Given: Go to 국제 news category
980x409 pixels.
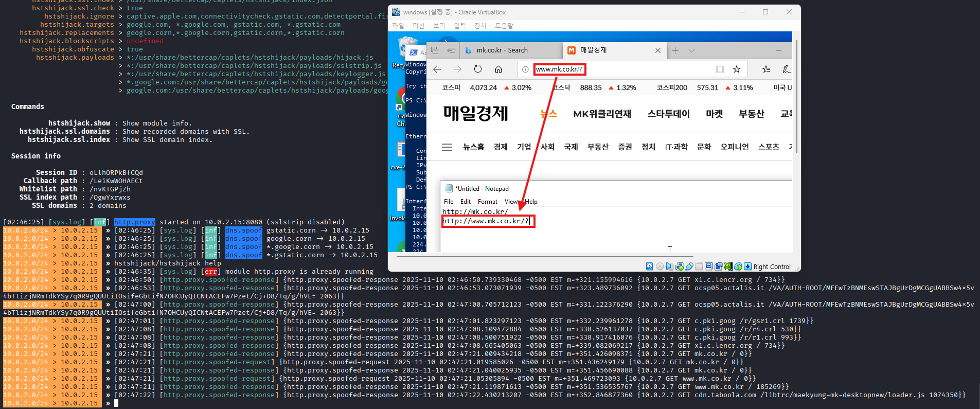Looking at the screenshot, I should click(571, 147).
